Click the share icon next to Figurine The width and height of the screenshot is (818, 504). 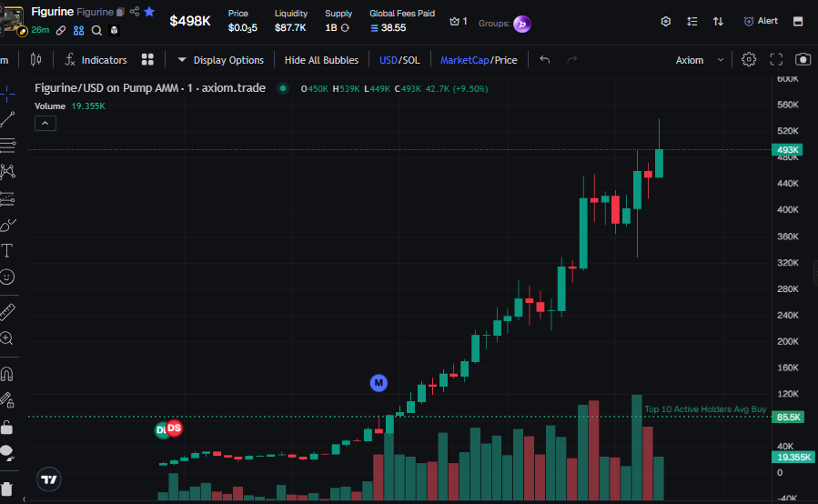tap(135, 12)
